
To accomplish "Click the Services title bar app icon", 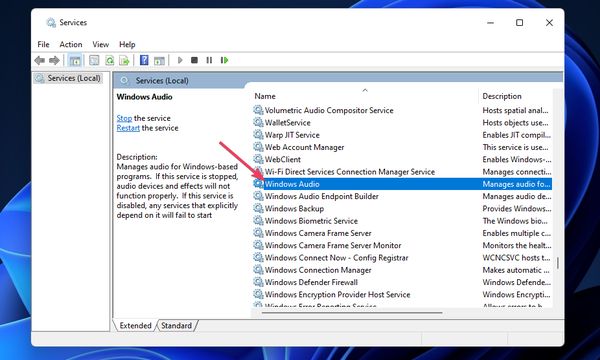I will point(51,23).
